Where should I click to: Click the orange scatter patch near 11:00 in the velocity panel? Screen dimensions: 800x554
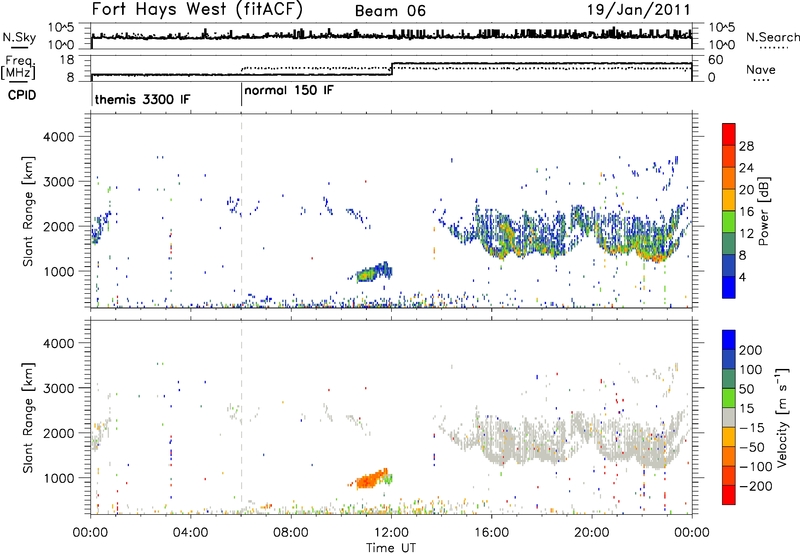tap(371, 479)
